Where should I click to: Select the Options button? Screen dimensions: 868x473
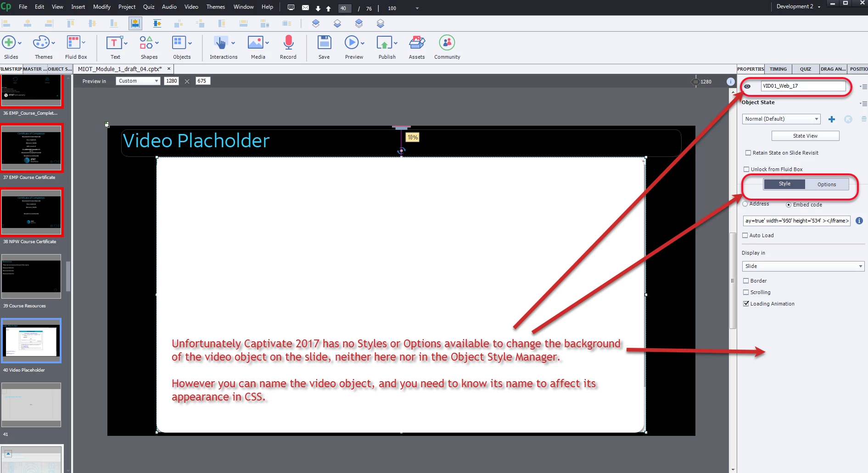pyautogui.click(x=827, y=184)
